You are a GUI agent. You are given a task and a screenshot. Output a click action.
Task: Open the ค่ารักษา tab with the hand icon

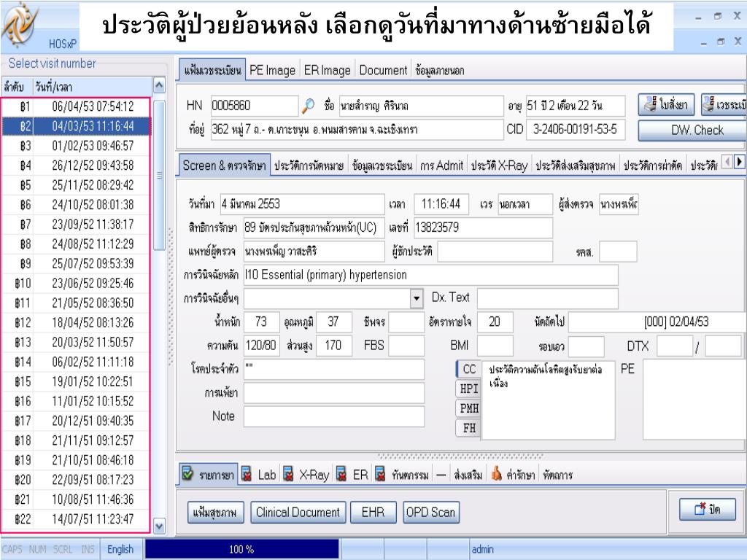point(513,475)
